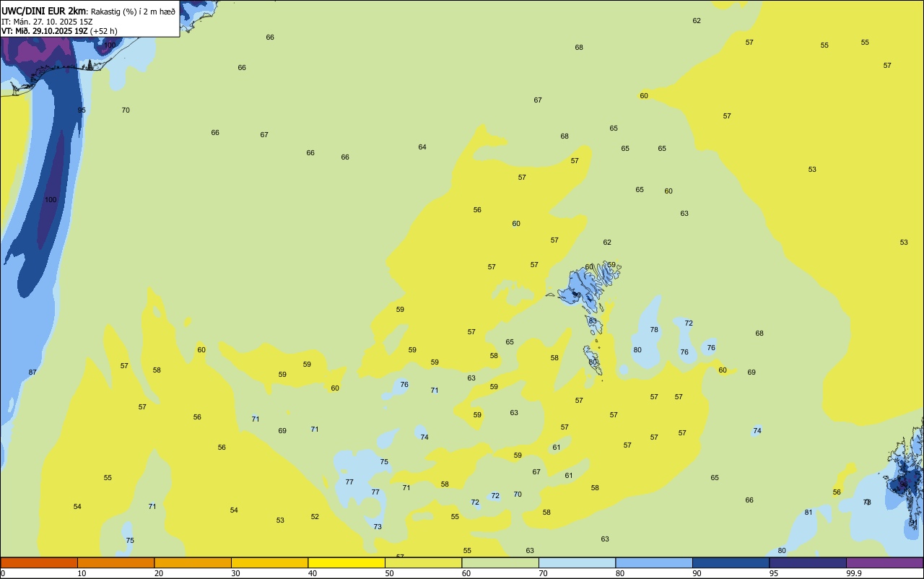Pick the 20–30 amber legend swatch

[193, 562]
